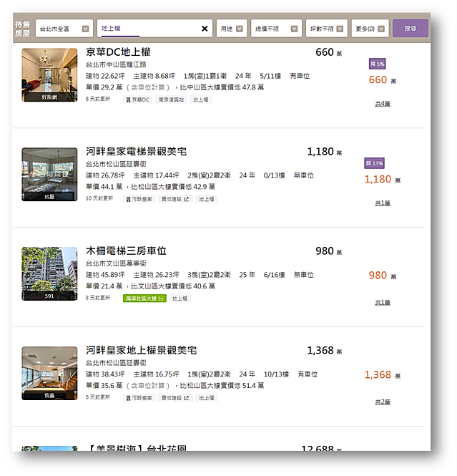This screenshot has width=457, height=476.
Task: Open the 共4筆 link for 京華DC
Action: click(383, 104)
